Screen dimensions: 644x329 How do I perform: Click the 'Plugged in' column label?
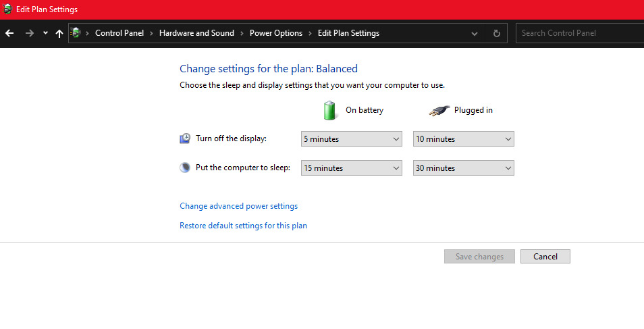point(473,110)
